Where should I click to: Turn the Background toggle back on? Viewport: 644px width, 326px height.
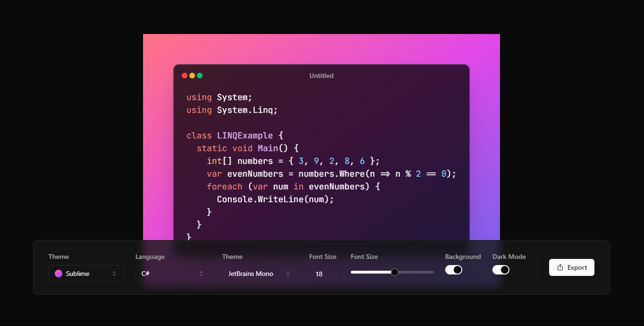[x=454, y=269]
